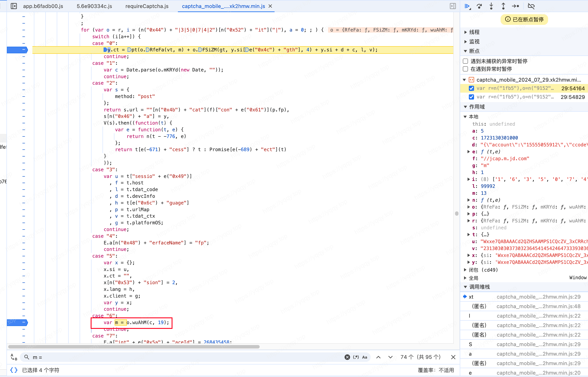The width and height of the screenshot is (588, 377).
Task: Expand local variable x object
Action: pyautogui.click(x=469, y=255)
